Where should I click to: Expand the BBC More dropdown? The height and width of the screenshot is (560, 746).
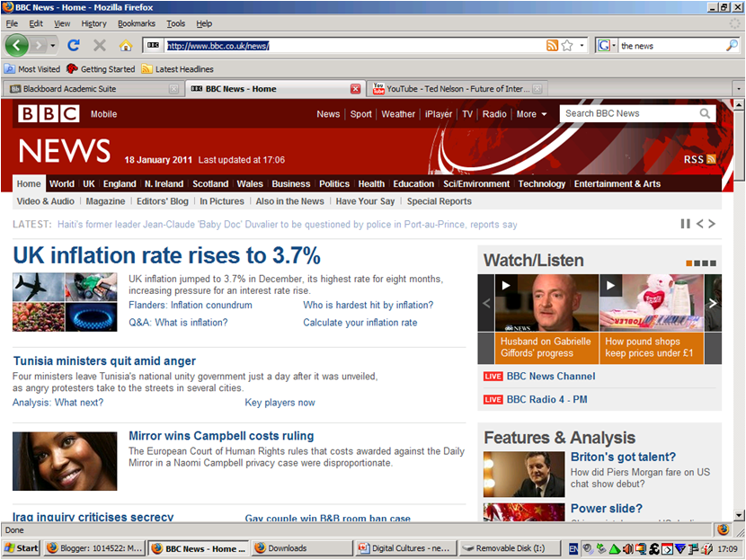coord(531,114)
